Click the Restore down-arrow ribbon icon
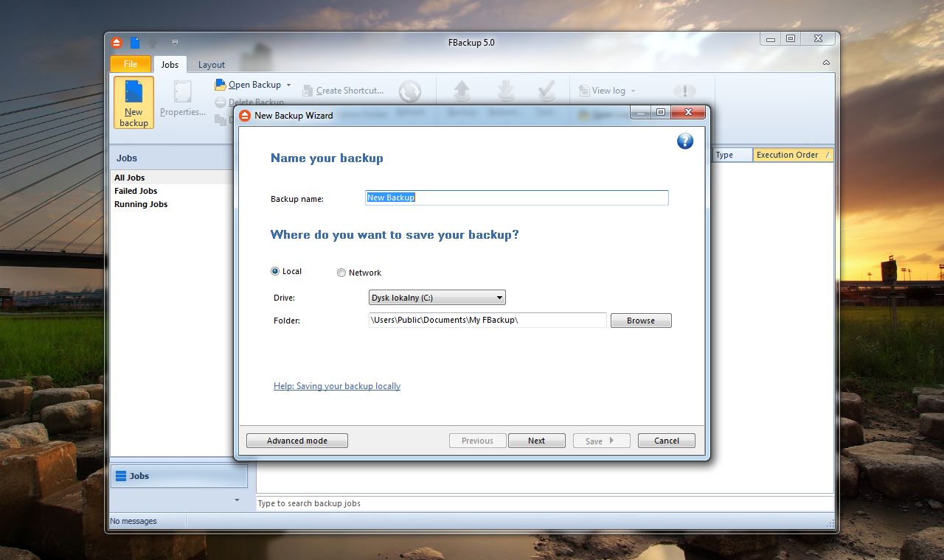The height and width of the screenshot is (560, 944). pos(506,92)
